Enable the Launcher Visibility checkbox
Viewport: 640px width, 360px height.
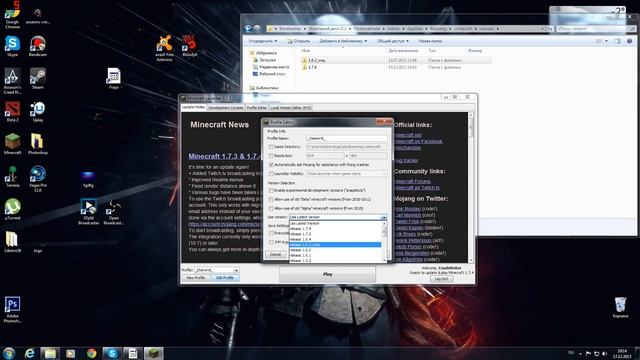point(271,173)
